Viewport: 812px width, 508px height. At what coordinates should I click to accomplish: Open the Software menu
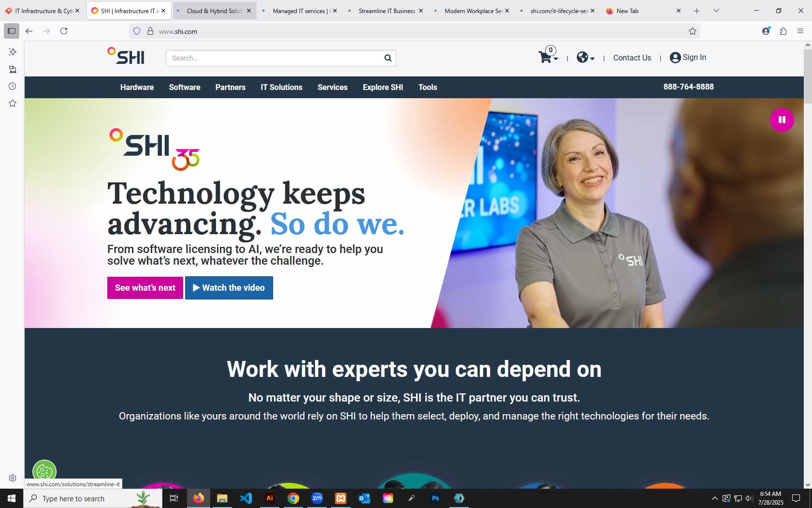click(x=185, y=87)
